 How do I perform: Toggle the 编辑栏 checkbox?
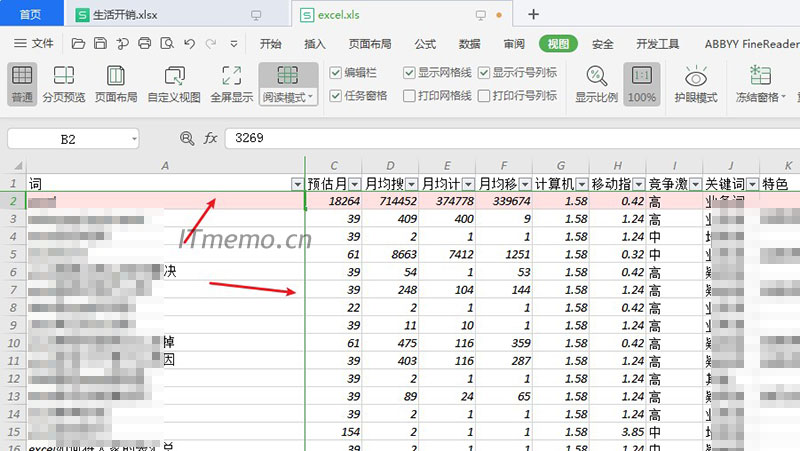click(x=335, y=73)
